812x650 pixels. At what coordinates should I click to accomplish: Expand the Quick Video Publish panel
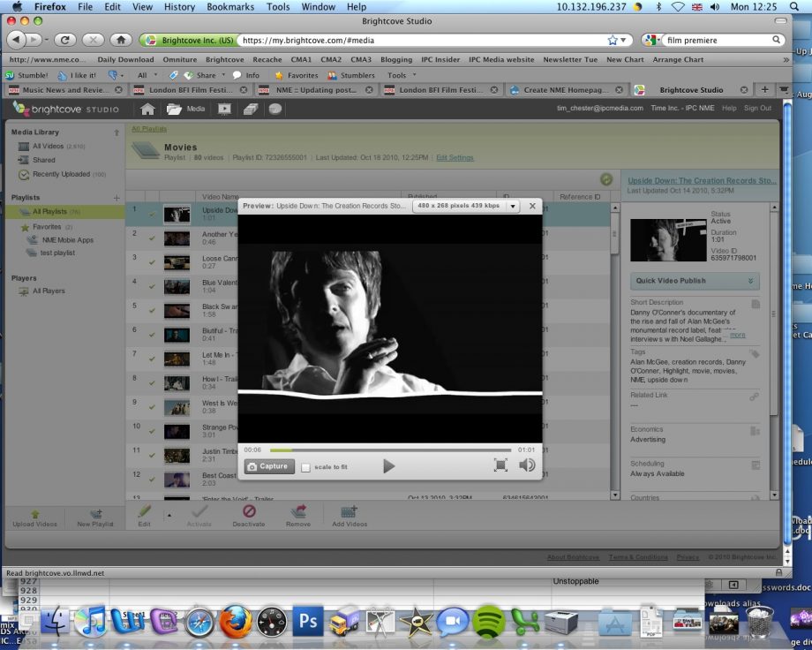pos(695,281)
